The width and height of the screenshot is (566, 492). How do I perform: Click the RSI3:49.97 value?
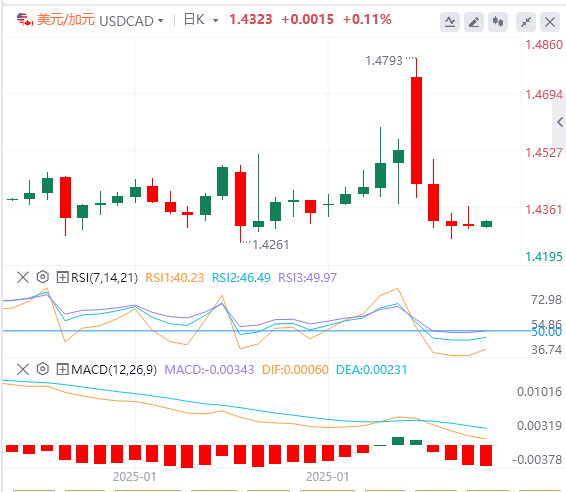coord(308,278)
